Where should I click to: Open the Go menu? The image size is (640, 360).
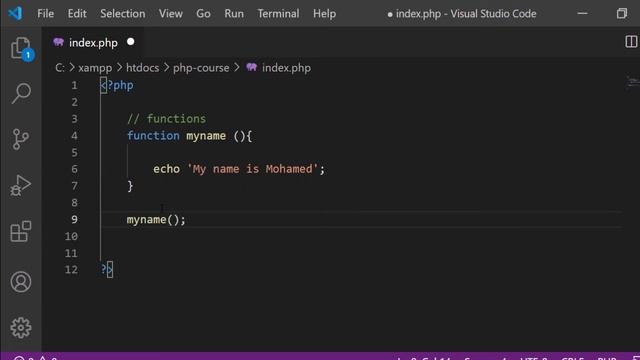203,13
